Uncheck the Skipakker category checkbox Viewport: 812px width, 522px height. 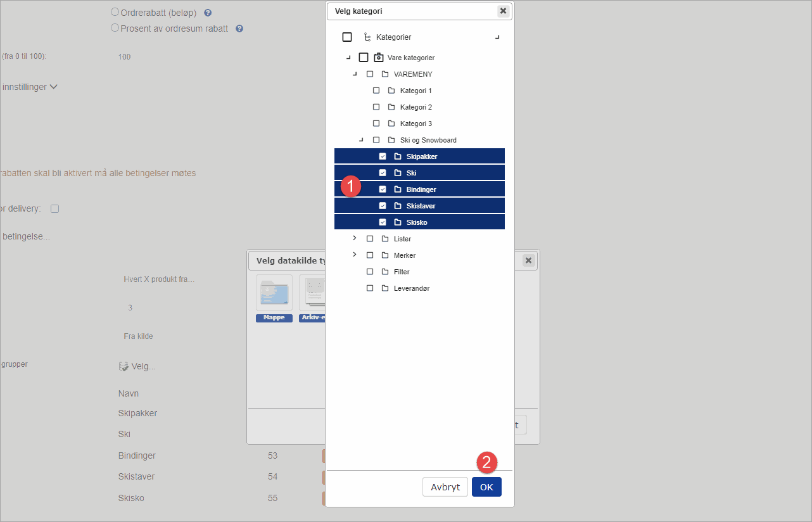383,156
